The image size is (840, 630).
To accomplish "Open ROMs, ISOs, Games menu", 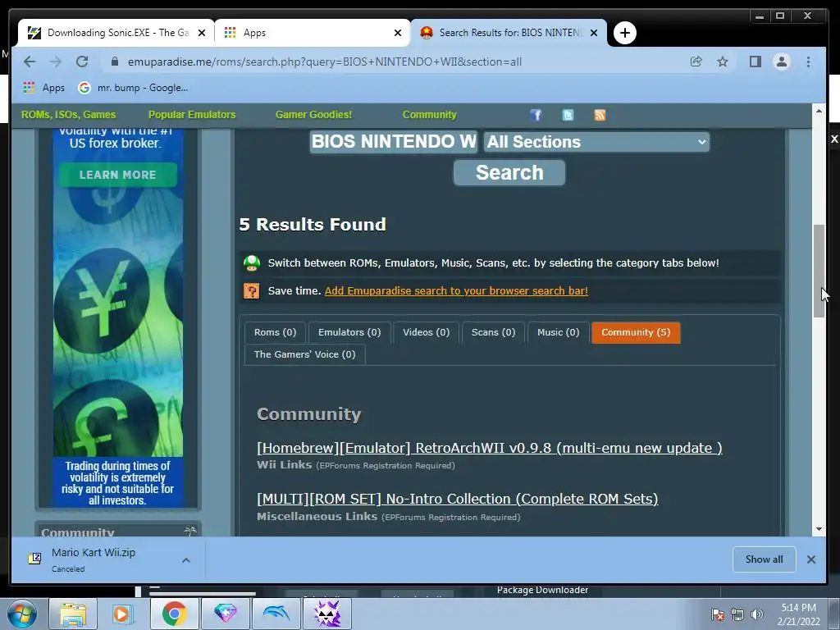I will point(69,115).
